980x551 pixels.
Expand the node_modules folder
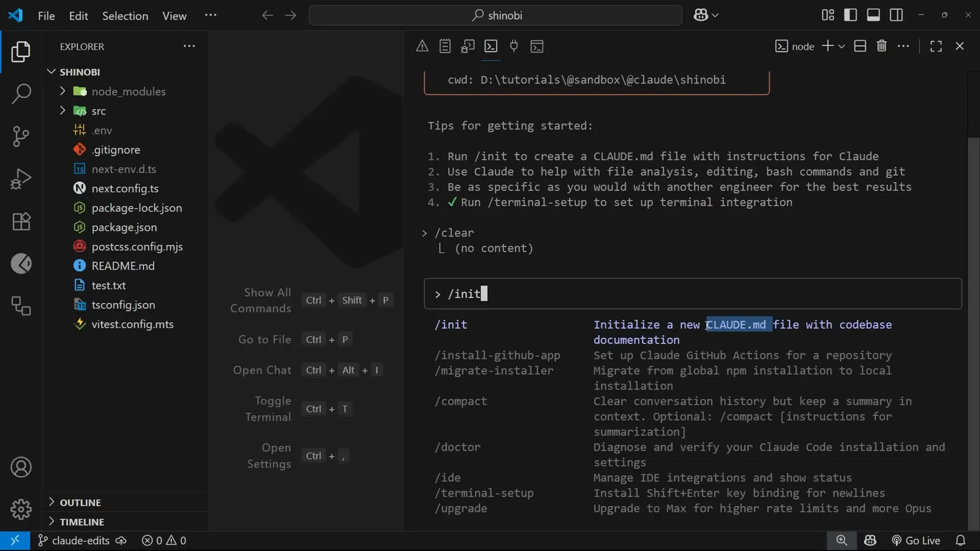click(x=62, y=91)
